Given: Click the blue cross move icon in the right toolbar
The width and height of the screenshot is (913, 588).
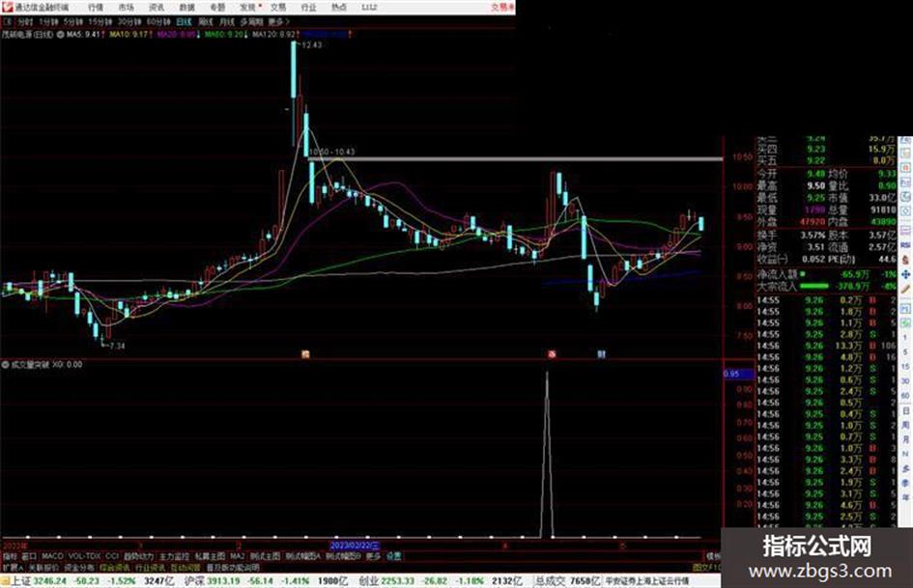Looking at the screenshot, I should pyautogui.click(x=905, y=274).
